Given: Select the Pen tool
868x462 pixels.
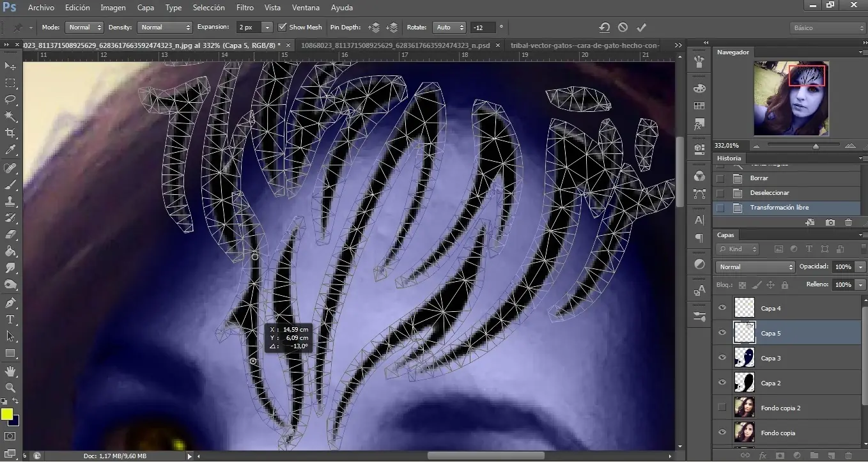Looking at the screenshot, I should pyautogui.click(x=10, y=302).
